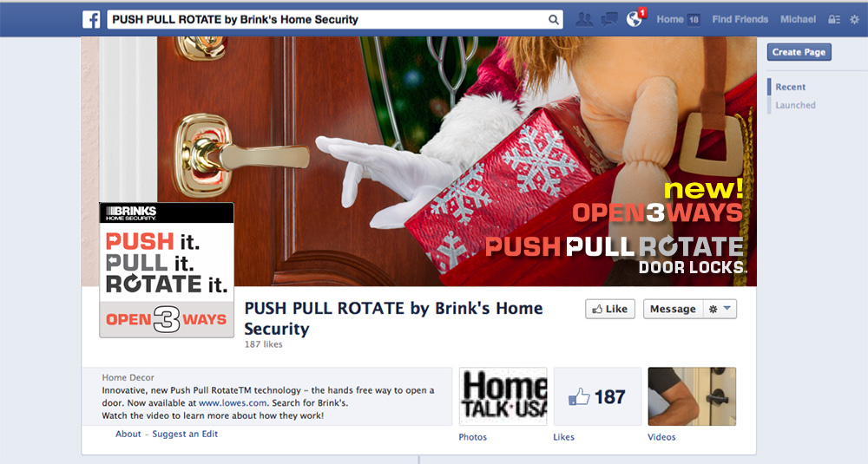This screenshot has width=868, height=464.
Task: Select Recent in the timeline sidebar
Action: [x=790, y=87]
